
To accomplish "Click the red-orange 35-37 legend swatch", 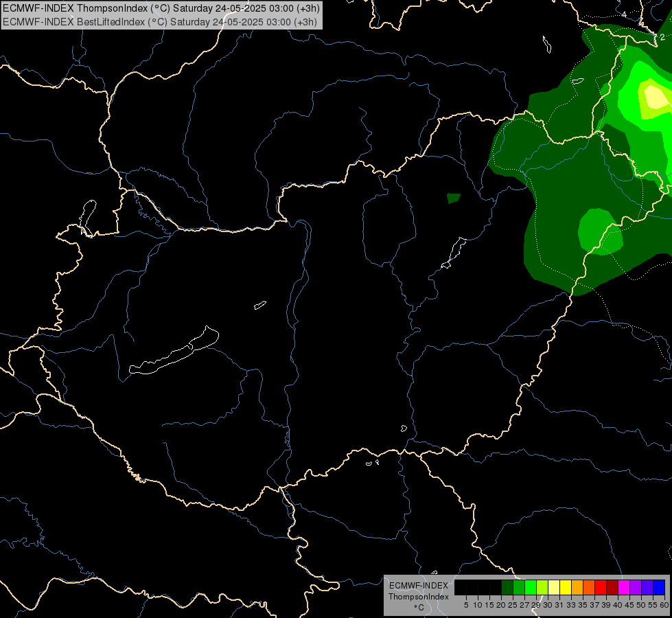I will point(589,587).
